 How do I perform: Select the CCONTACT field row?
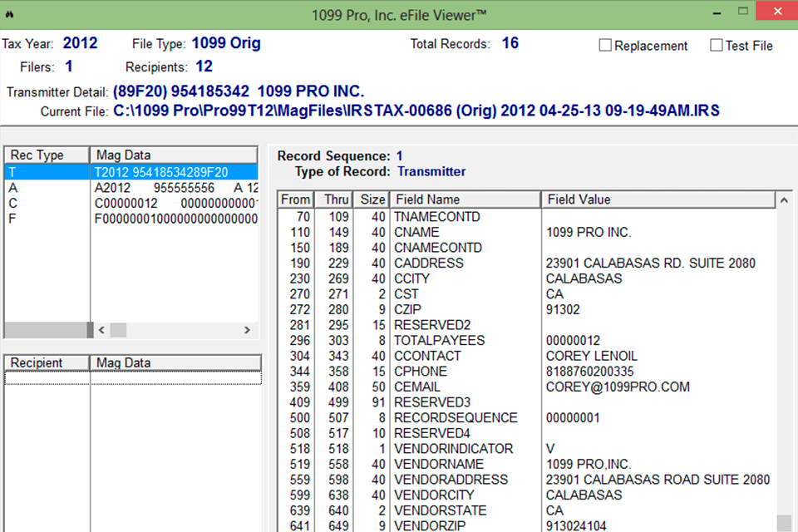[527, 356]
